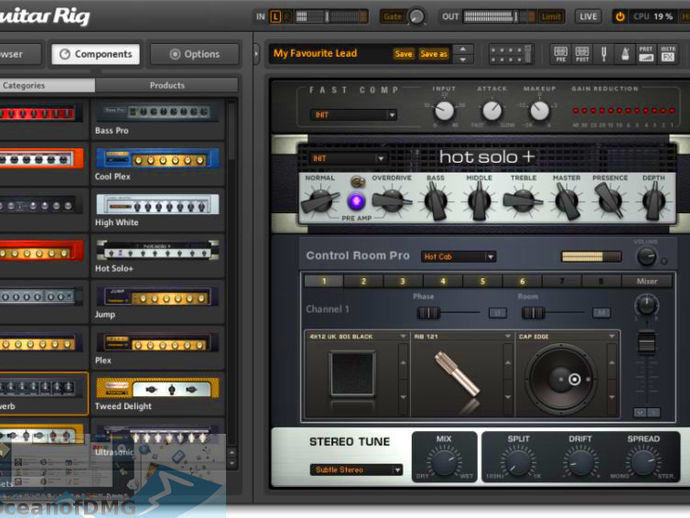Click the input Gate knob

pos(416,17)
